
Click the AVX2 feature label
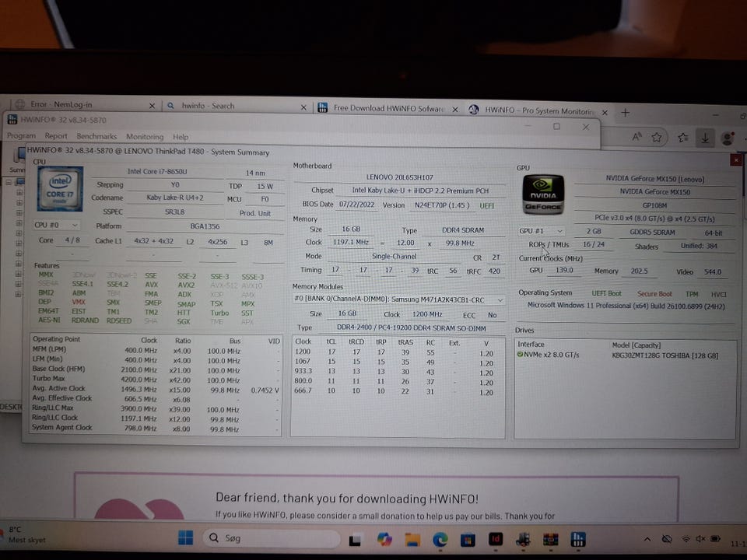(186, 285)
